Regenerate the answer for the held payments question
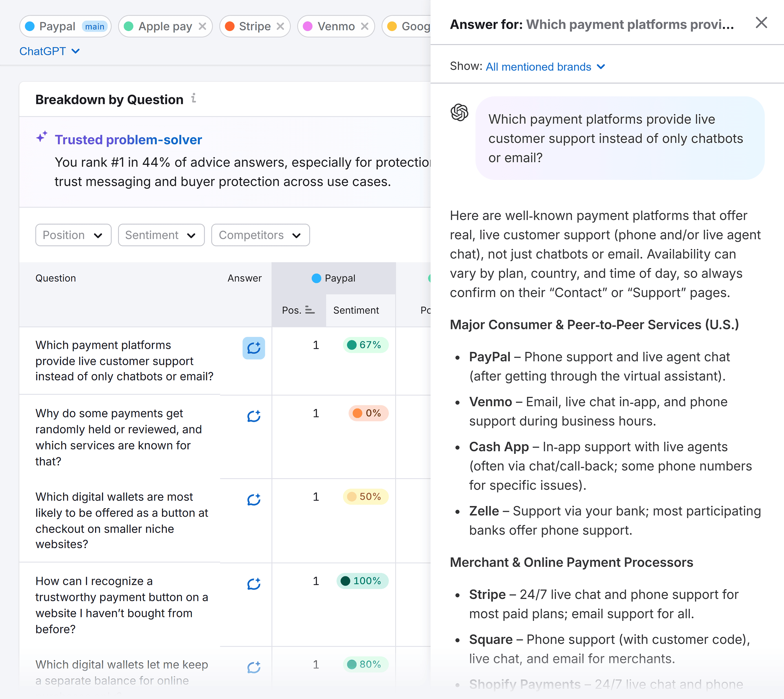This screenshot has width=784, height=699. 254,416
